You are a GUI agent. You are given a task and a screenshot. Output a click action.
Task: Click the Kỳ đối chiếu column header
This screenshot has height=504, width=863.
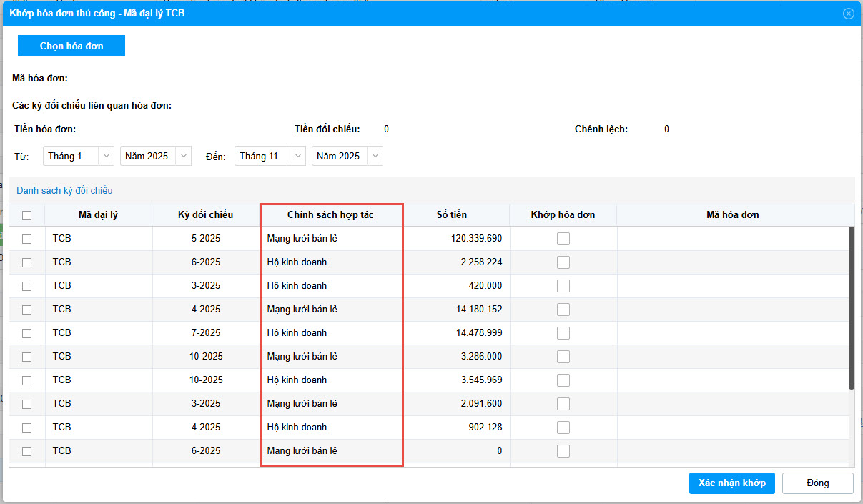tap(205, 215)
